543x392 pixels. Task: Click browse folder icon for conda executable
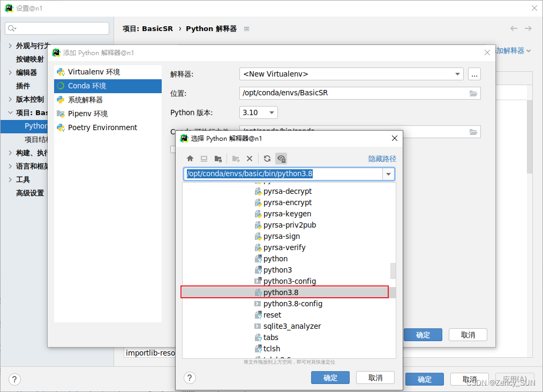[473, 132]
